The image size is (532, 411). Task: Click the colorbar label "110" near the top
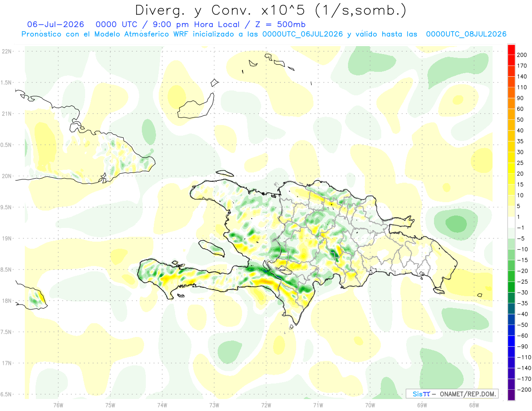522,87
